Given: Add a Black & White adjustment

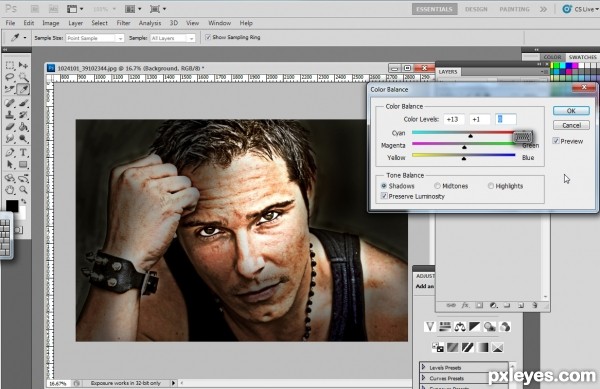Looking at the screenshot, I should [474, 326].
